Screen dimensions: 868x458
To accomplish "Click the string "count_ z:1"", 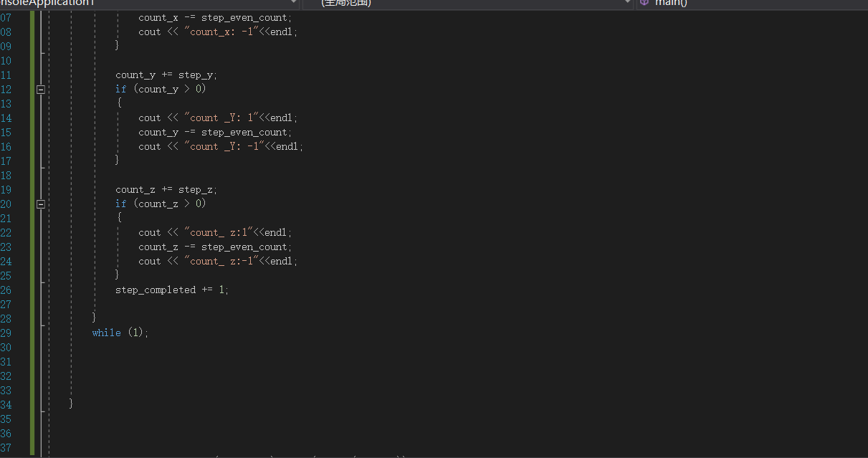I will (x=218, y=232).
